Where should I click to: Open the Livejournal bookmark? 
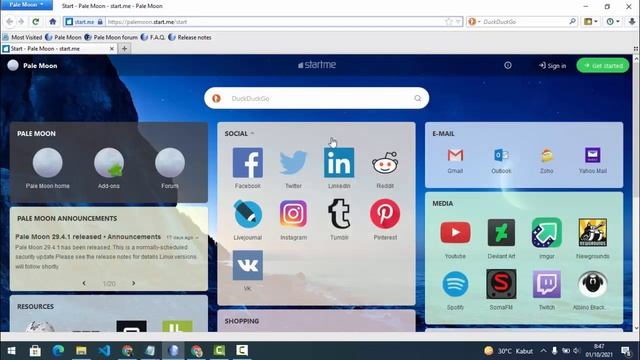[x=248, y=214]
